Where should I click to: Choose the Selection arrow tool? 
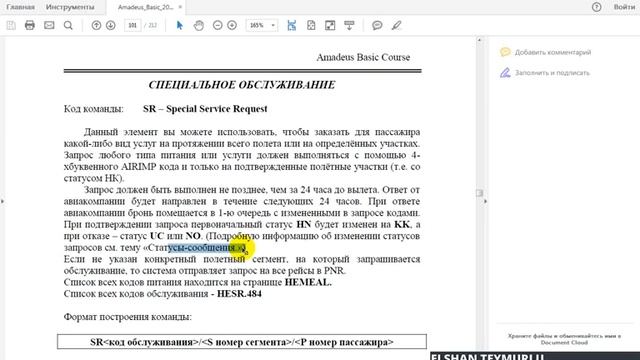pyautogui.click(x=180, y=25)
